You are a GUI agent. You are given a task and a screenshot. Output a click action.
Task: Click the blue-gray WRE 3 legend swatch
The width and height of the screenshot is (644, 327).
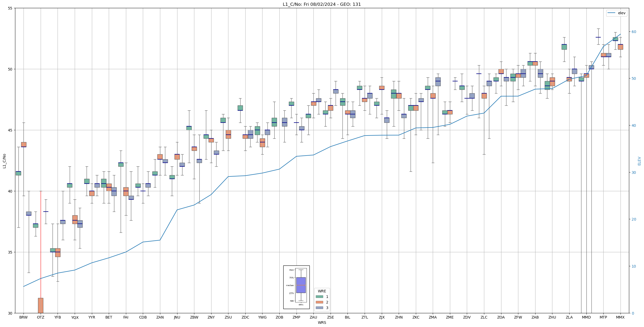[x=319, y=308]
